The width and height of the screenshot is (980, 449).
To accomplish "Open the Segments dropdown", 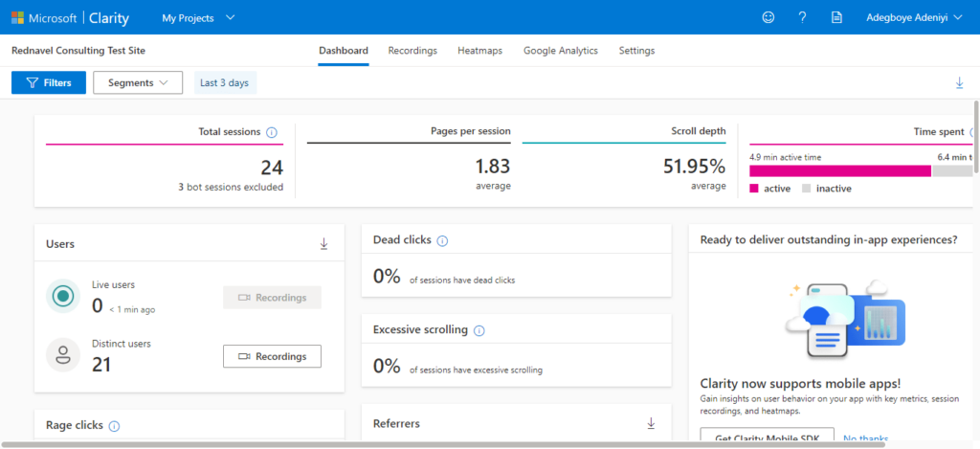I will click(138, 82).
